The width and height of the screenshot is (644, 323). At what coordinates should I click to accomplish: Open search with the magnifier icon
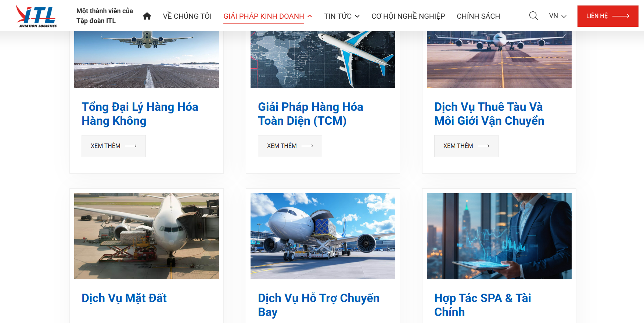click(533, 16)
